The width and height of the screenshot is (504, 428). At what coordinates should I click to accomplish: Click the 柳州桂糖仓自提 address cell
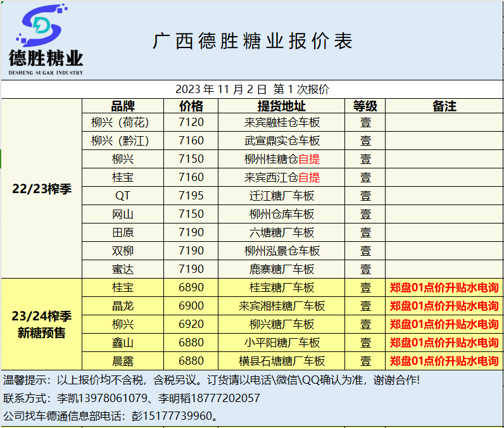click(282, 159)
